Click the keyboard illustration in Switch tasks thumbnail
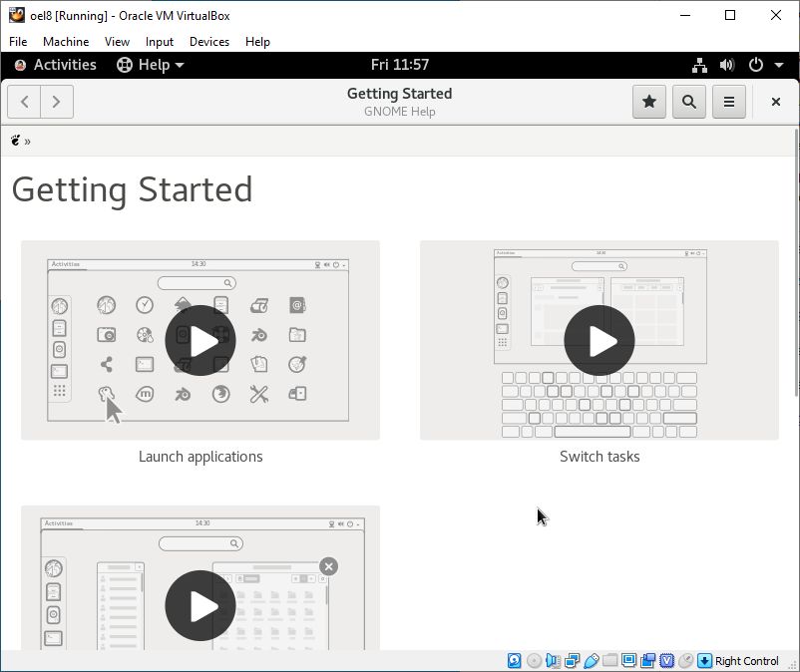 coord(600,405)
